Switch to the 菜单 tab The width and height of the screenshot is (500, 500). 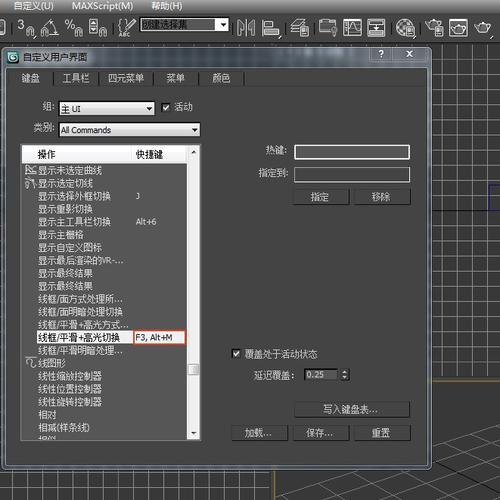click(175, 78)
